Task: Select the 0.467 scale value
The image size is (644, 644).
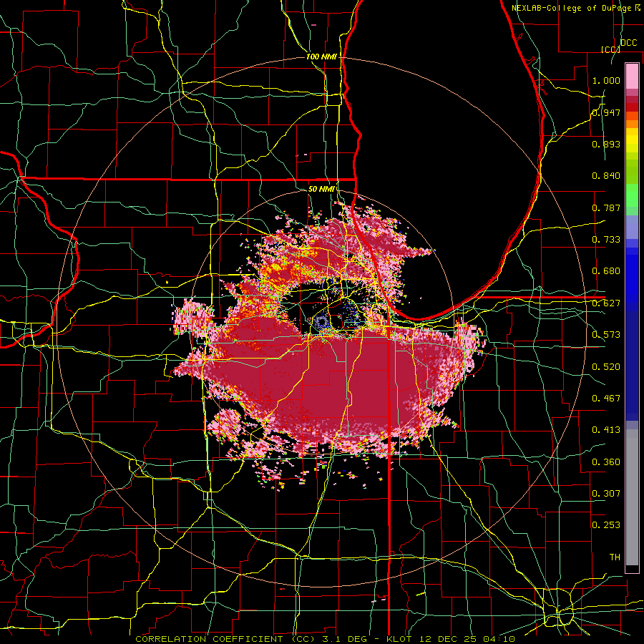Action: (x=606, y=399)
